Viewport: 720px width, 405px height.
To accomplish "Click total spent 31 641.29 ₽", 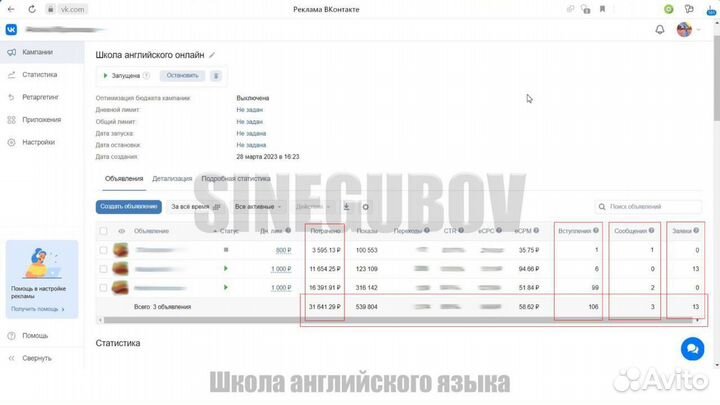I will tap(325, 307).
